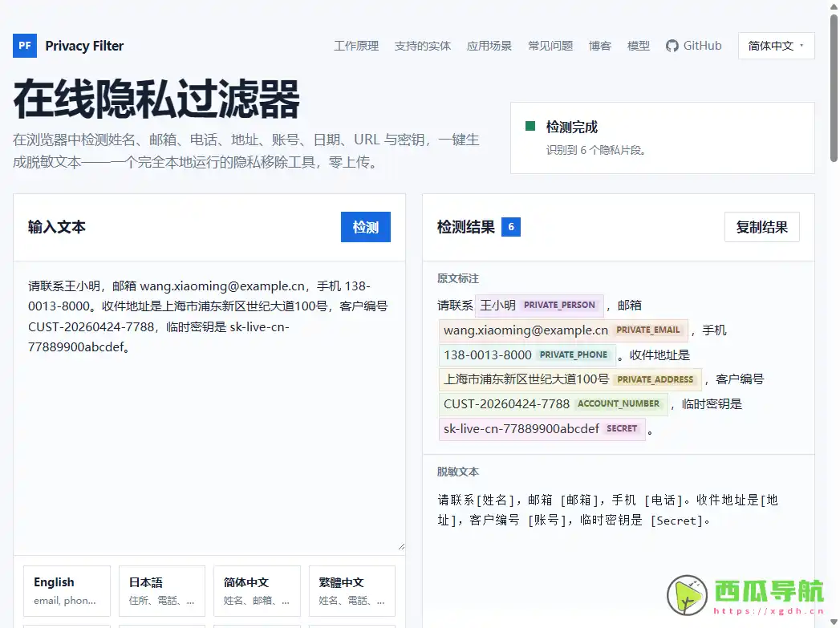Screen dimensions: 840x628
Task: Click the Privacy Filter brand name
Action: click(x=84, y=46)
